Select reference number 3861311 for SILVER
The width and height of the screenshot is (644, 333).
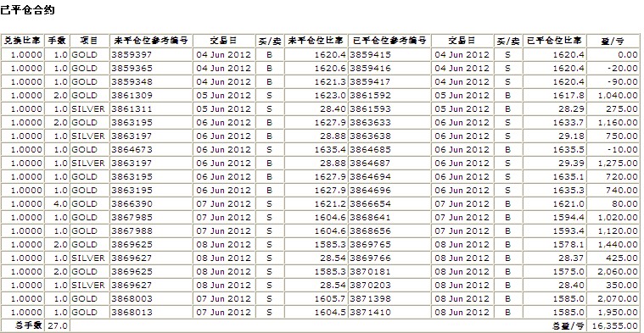(132, 108)
